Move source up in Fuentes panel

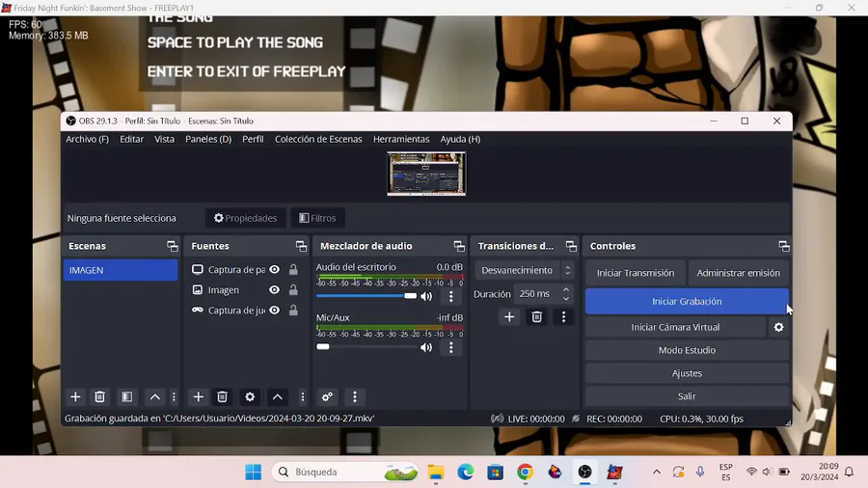(278, 396)
